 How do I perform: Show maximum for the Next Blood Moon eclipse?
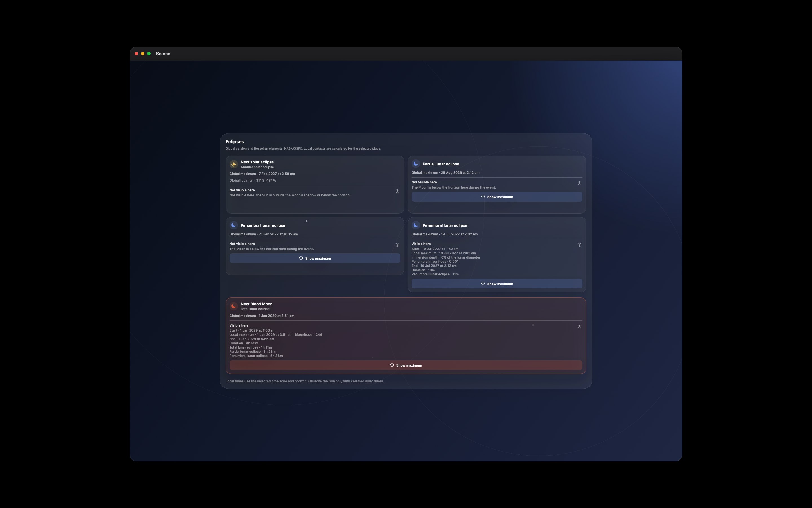tap(406, 365)
